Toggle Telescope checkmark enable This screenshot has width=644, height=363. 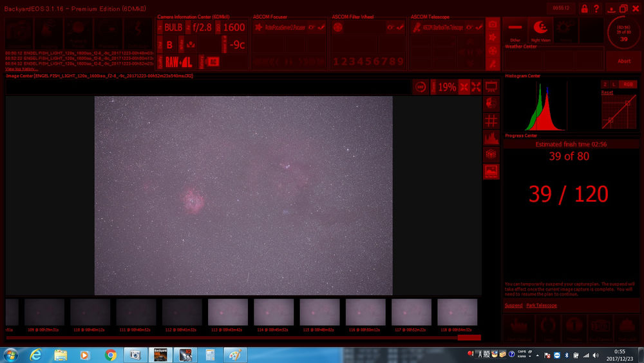point(479,28)
